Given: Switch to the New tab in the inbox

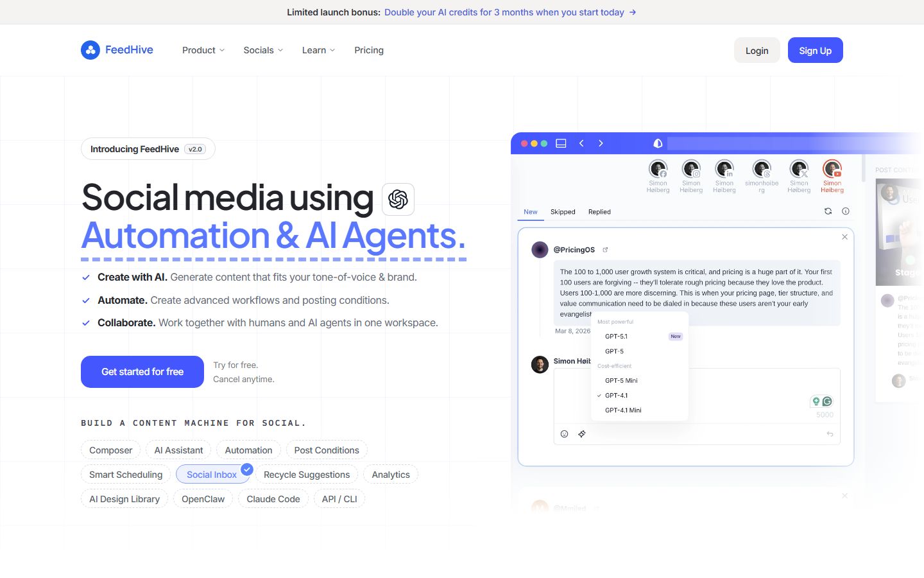Looking at the screenshot, I should point(531,212).
